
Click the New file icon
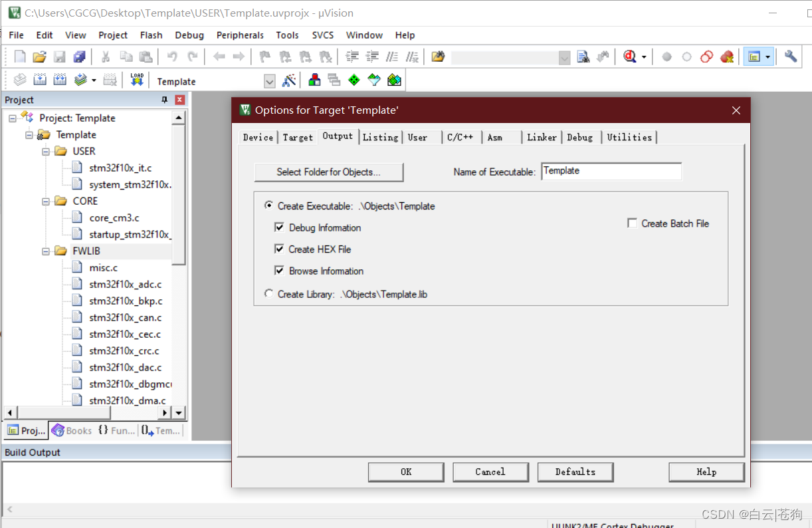coord(20,57)
